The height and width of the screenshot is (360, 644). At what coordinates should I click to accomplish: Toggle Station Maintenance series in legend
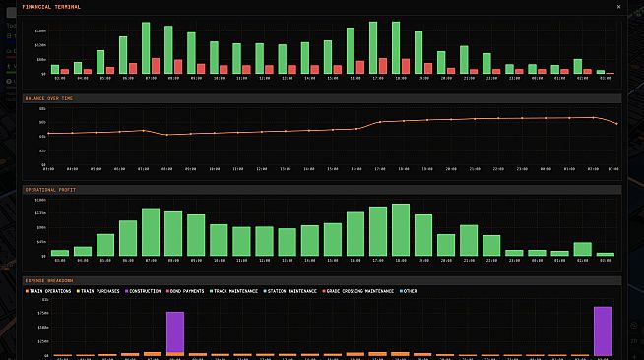[x=290, y=291]
